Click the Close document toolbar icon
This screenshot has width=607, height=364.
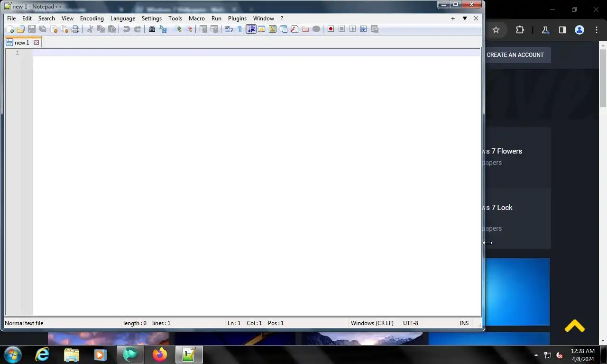coord(54,29)
